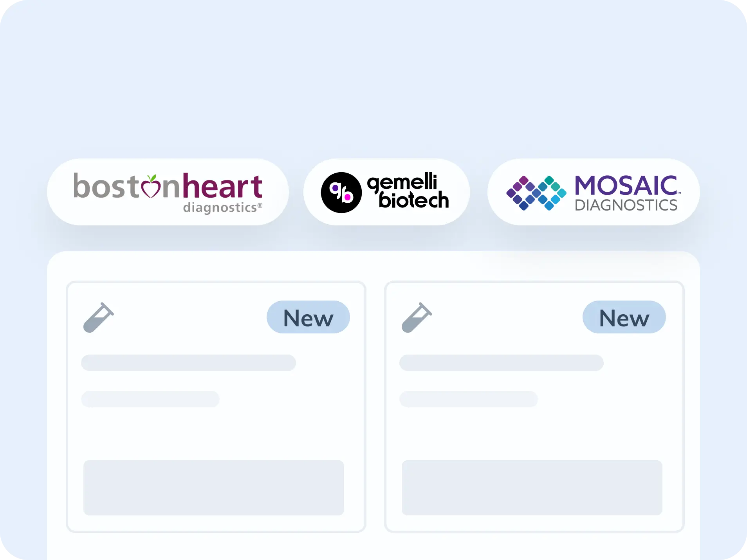Select the Mosaic Diagnostics logo pill

coord(593,192)
